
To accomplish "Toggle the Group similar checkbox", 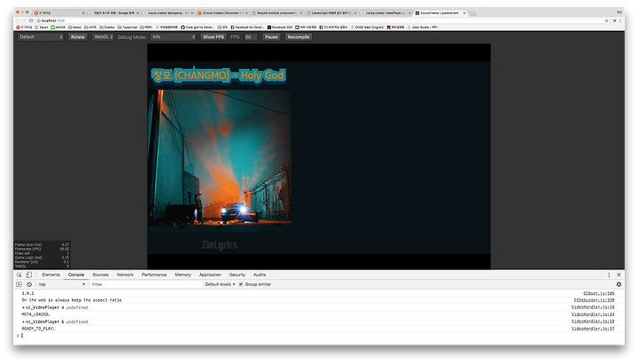I will coord(241,284).
